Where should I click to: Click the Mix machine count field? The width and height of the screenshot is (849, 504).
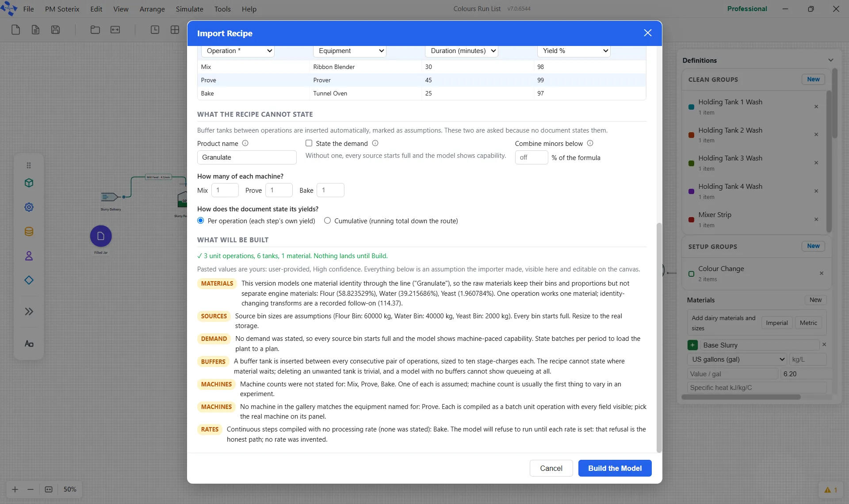[225, 190]
